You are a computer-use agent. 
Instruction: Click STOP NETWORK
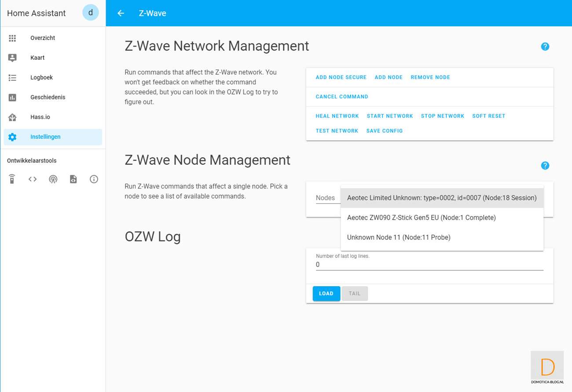coord(443,116)
